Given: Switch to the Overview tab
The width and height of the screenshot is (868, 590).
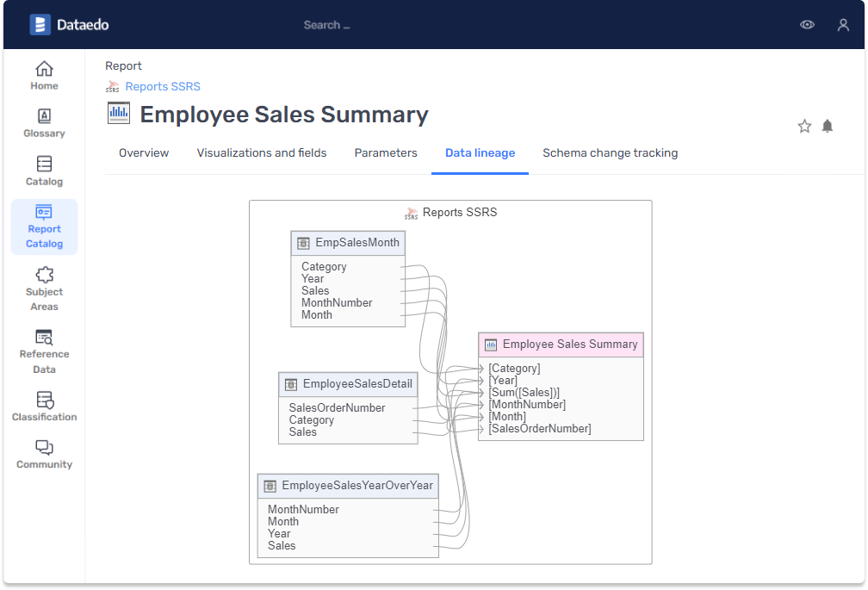Looking at the screenshot, I should (144, 153).
